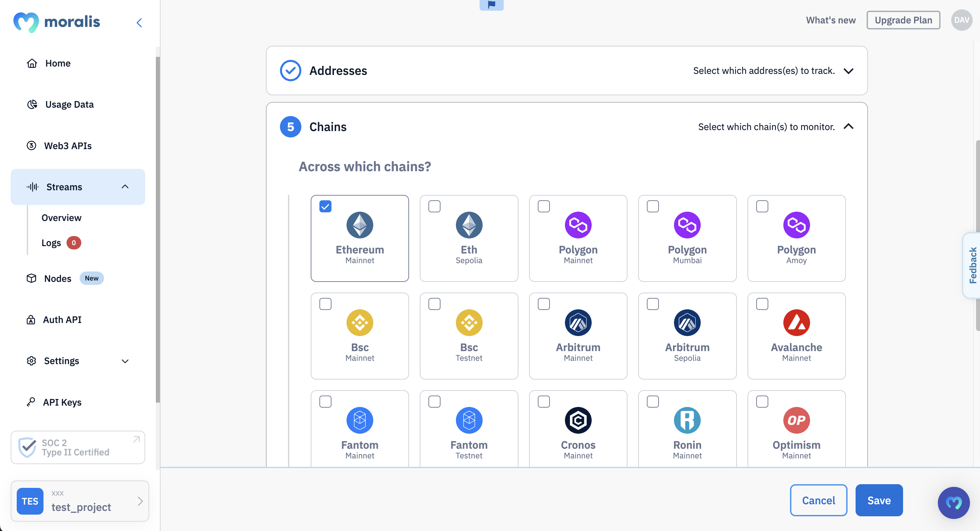Click the Streams waveform icon
The image size is (980, 531).
click(33, 187)
